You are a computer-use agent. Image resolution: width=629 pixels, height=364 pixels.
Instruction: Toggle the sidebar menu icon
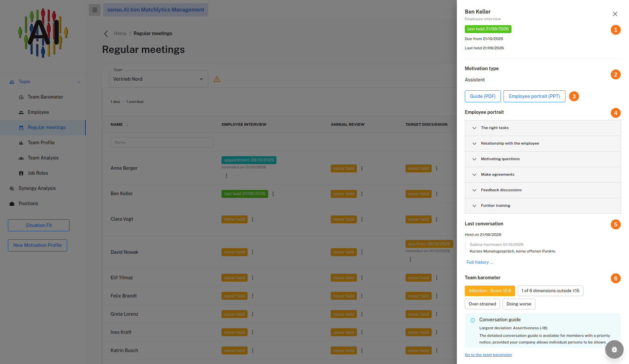(x=95, y=10)
